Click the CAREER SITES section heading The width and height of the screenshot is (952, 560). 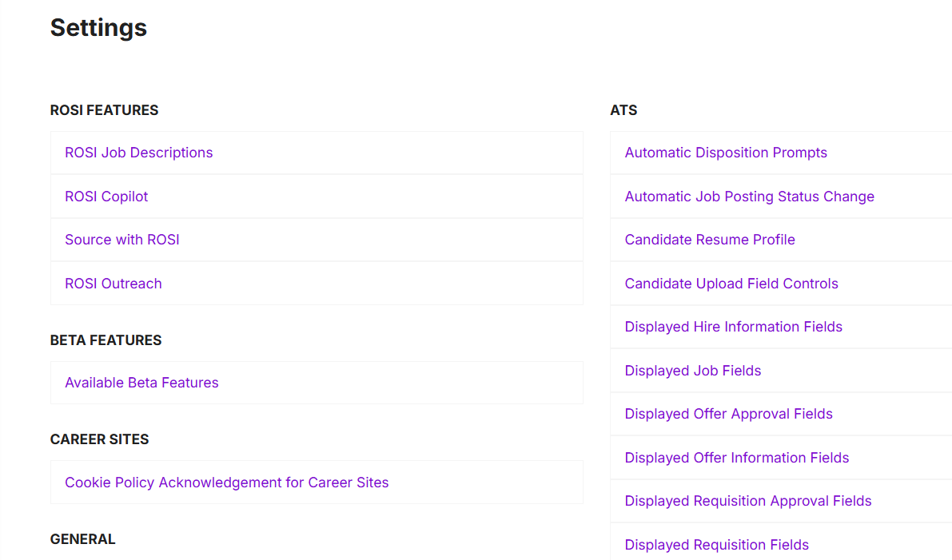click(x=100, y=439)
